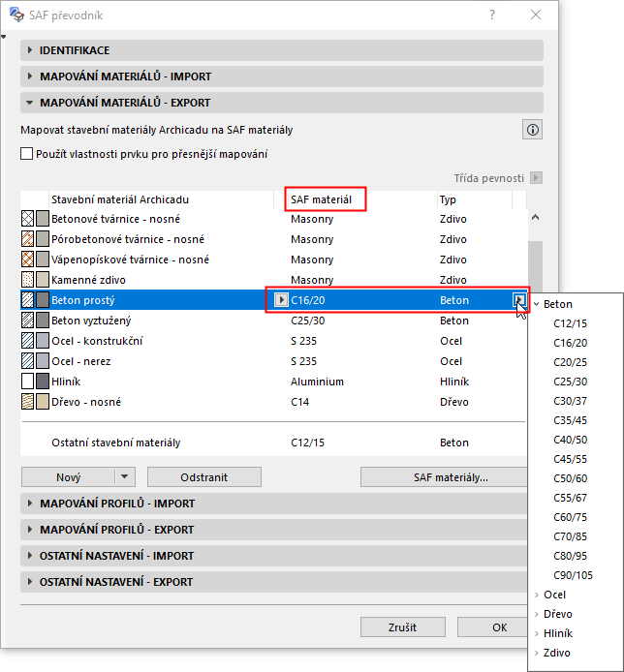Choose C80/95 concrete grade
Image resolution: width=624 pixels, height=672 pixels.
coord(570,556)
